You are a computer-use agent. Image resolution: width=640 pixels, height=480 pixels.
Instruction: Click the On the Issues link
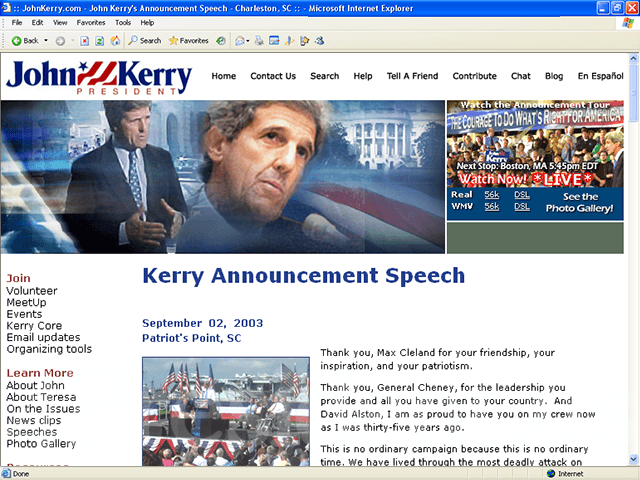[43, 409]
